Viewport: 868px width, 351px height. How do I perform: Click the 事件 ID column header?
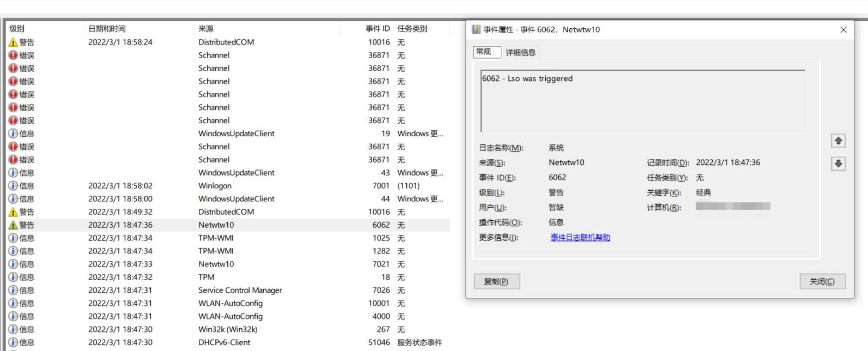(377, 29)
